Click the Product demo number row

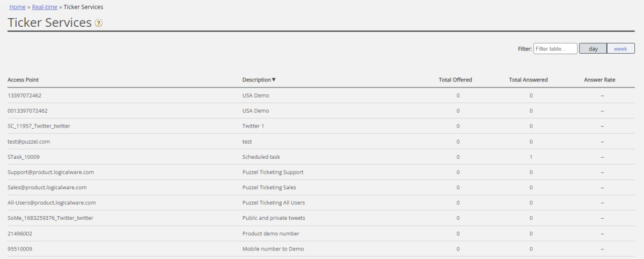pyautogui.click(x=270, y=234)
